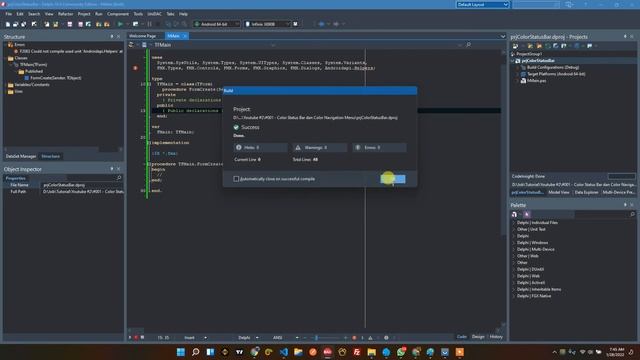
Task: Open the Properties tab in Object Inspector
Action: (x=16, y=178)
